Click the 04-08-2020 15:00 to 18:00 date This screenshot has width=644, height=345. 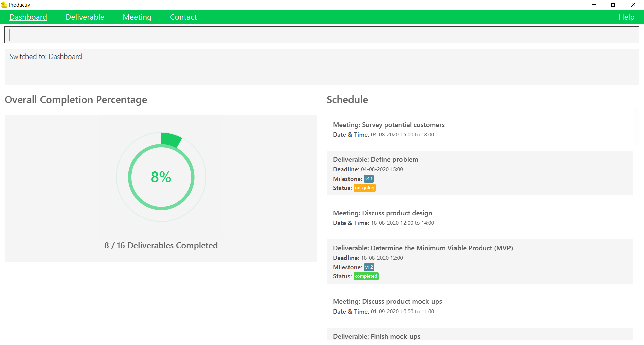pos(402,135)
